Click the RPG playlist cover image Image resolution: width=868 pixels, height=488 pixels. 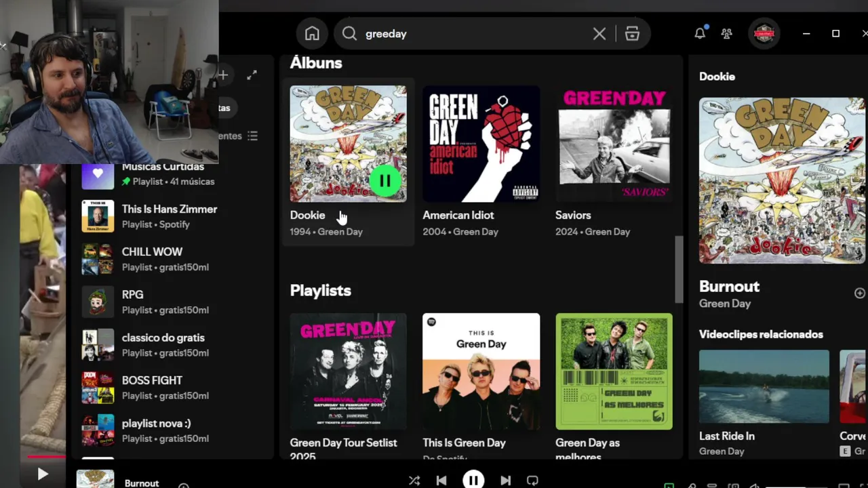(98, 302)
